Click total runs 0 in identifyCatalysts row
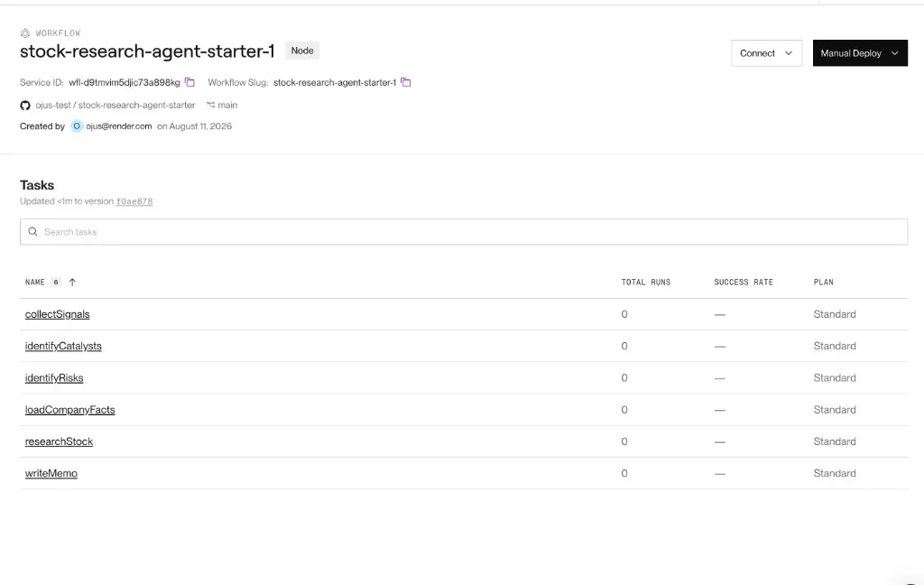The image size is (924, 585). click(x=624, y=346)
